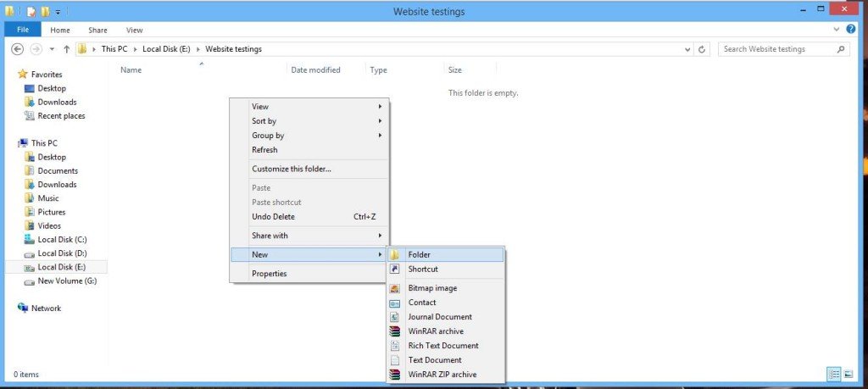Choose Refresh from the context menu

pyautogui.click(x=309, y=149)
